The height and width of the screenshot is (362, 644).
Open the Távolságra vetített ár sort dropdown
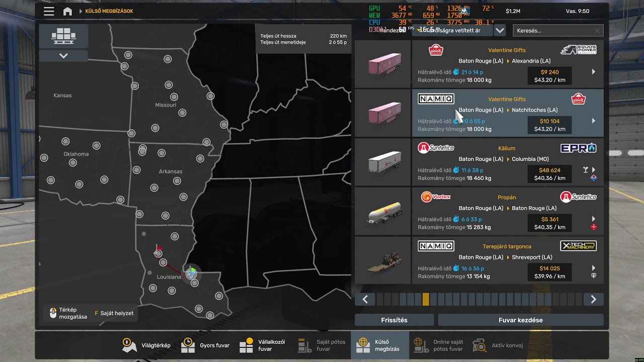point(451,31)
